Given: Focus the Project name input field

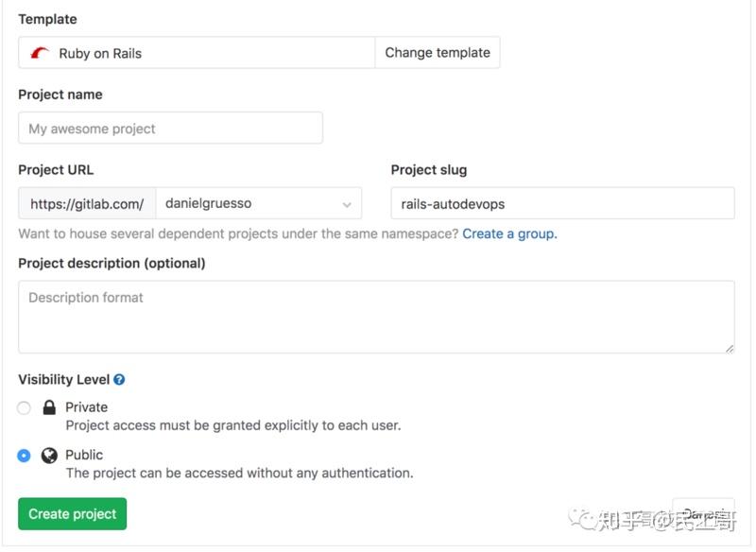Looking at the screenshot, I should (x=170, y=128).
